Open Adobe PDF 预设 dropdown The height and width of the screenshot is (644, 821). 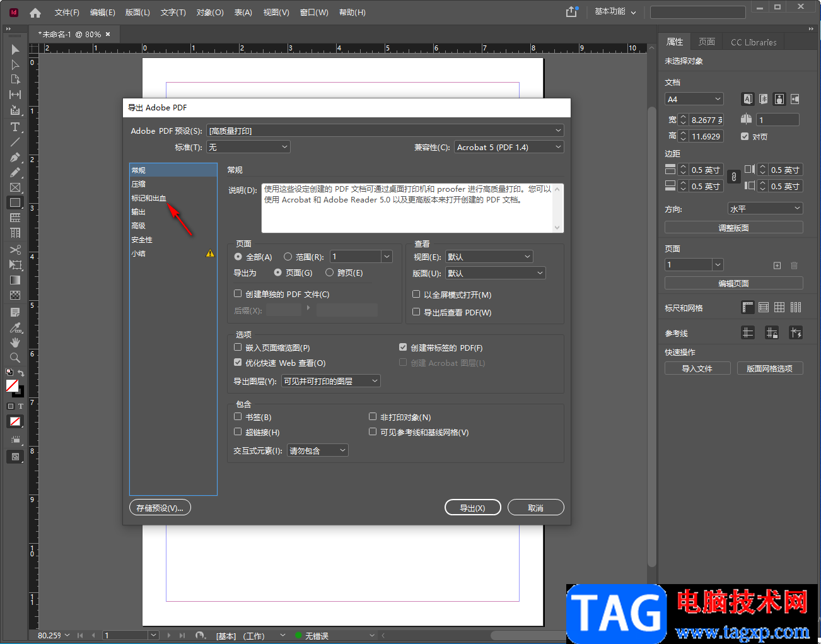point(385,131)
